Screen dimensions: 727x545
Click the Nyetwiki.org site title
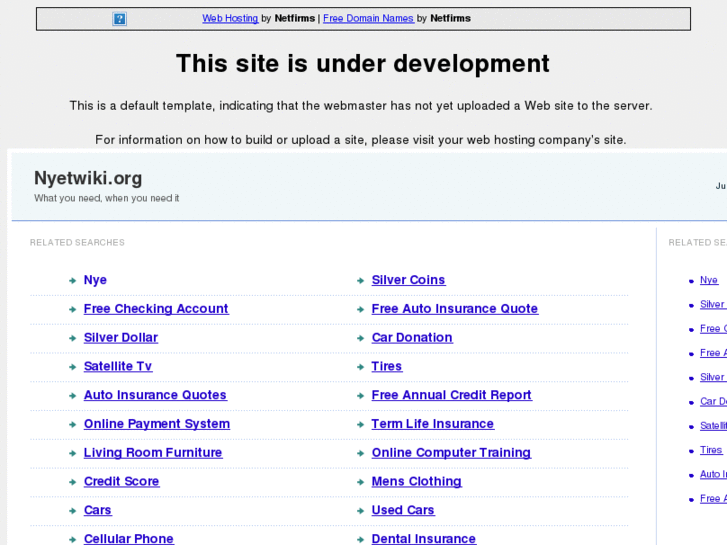point(88,179)
